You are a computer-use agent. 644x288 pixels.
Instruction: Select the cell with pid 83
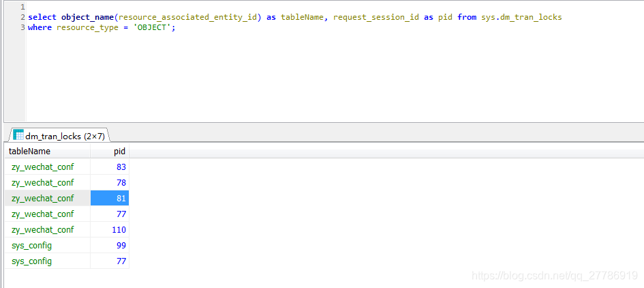pos(110,167)
